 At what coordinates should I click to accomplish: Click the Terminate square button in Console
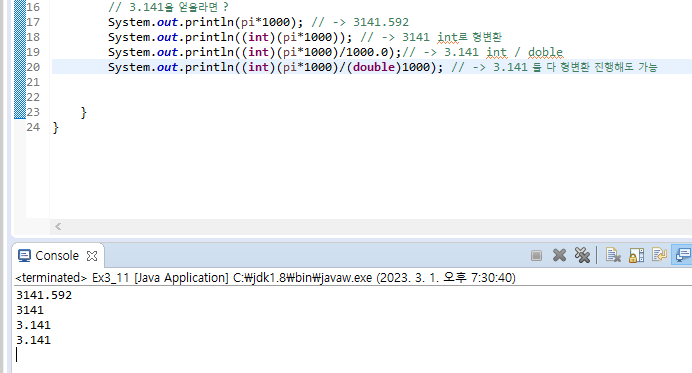click(536, 256)
